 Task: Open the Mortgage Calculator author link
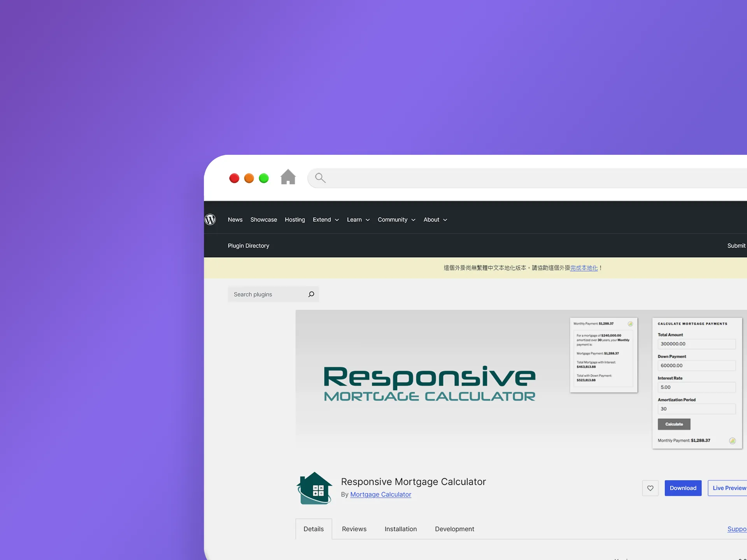point(381,494)
